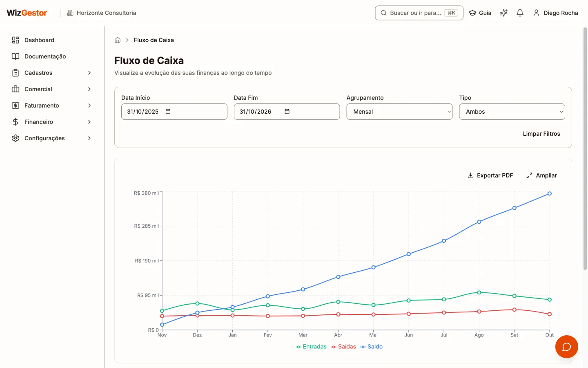This screenshot has height=368, width=588.
Task: Expand the Comercial submenu chevron
Action: click(89, 89)
